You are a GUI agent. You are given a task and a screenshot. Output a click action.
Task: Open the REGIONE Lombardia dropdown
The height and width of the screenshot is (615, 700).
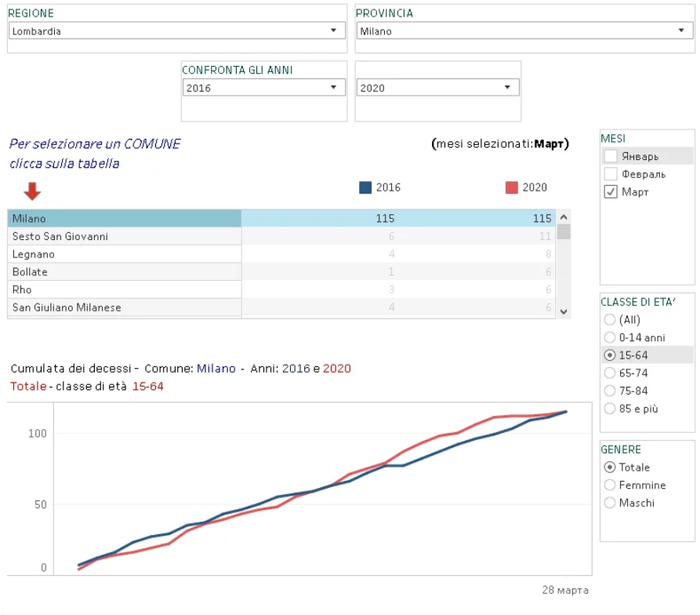[x=176, y=31]
